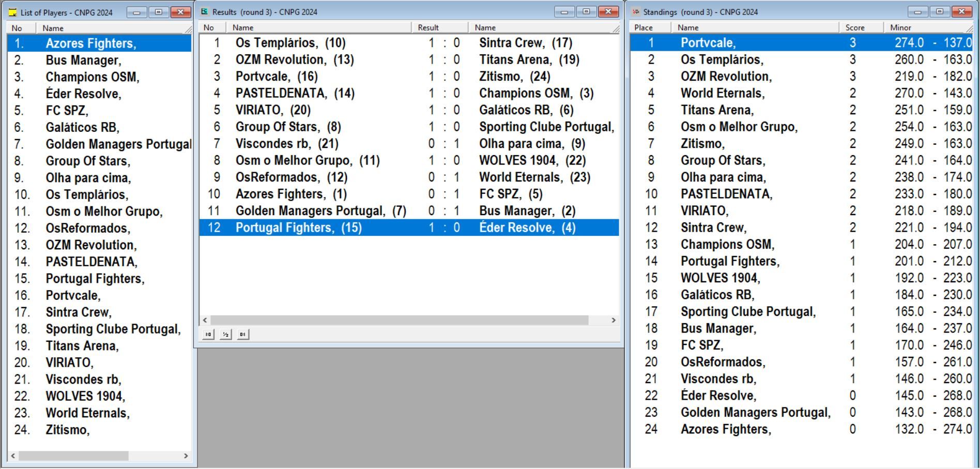Screen dimensions: 980x469
Task: Click the Score column header in Standings
Action: [862, 27]
